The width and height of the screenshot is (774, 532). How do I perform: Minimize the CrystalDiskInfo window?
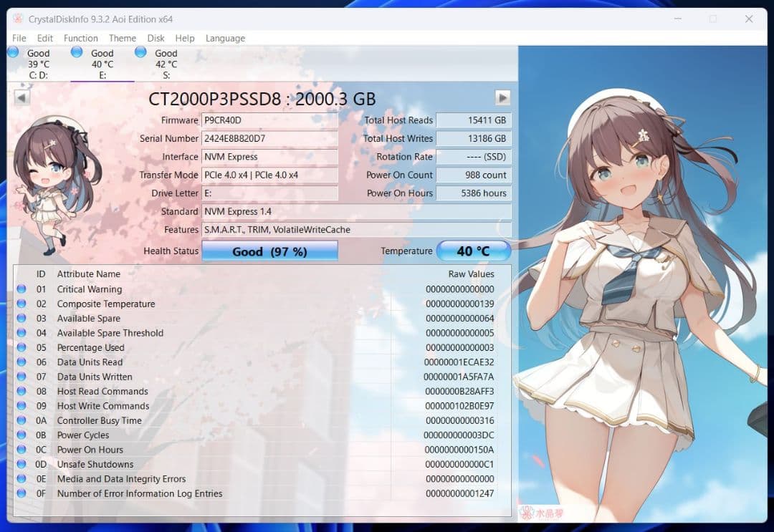tap(678, 19)
